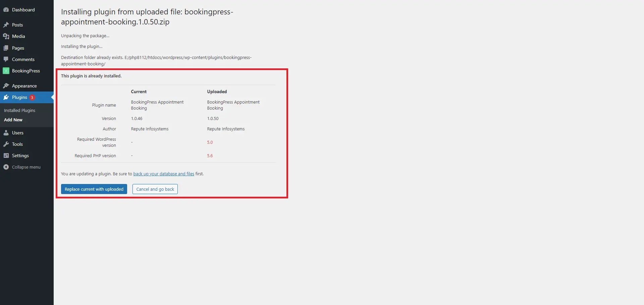Click the Plugins plug icon
The image size is (644, 305).
[6, 97]
